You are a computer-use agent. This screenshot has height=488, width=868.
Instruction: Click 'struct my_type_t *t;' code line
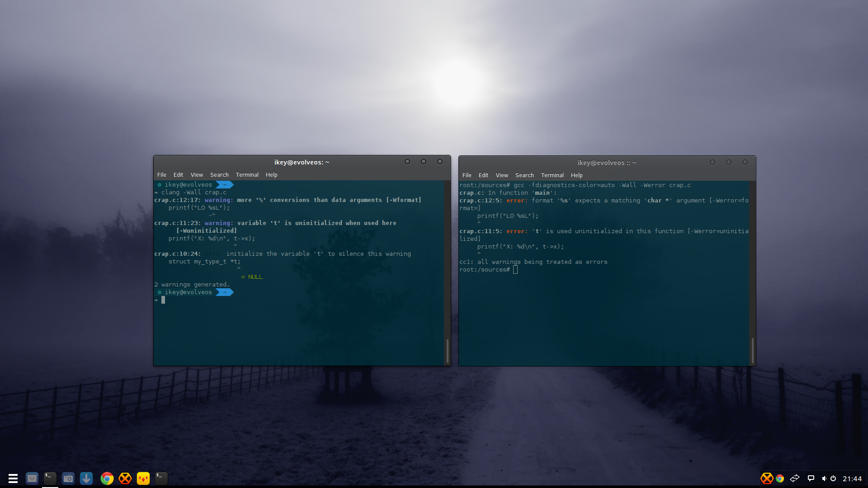[x=204, y=262]
